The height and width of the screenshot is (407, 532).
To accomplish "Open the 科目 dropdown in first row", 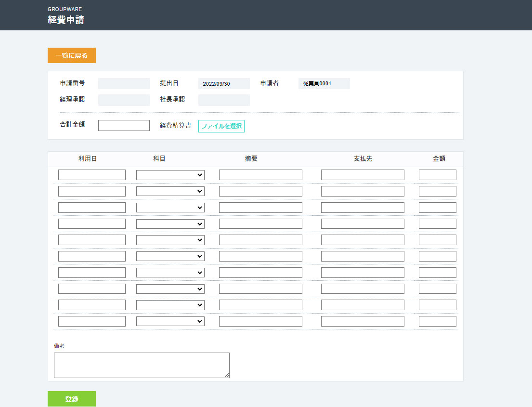I will pyautogui.click(x=170, y=175).
